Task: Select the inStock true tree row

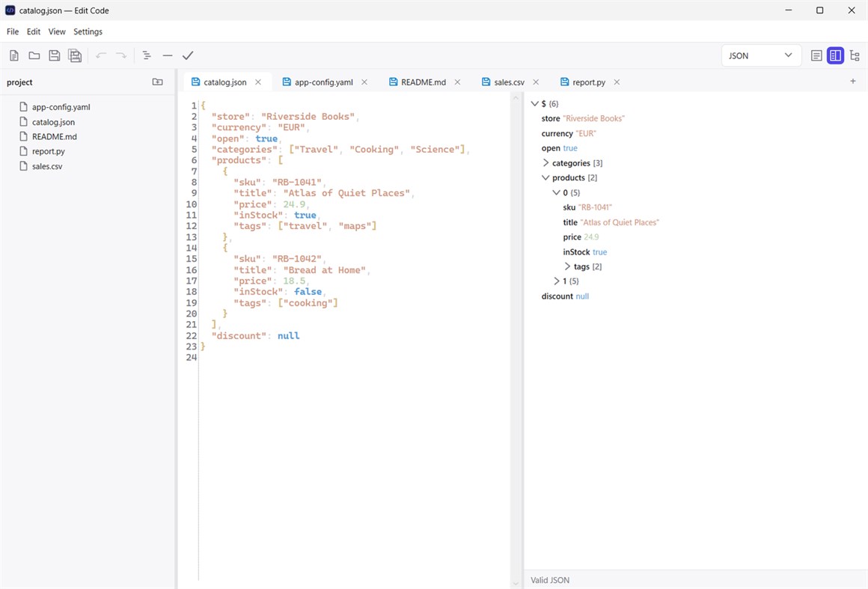Action: click(x=584, y=252)
